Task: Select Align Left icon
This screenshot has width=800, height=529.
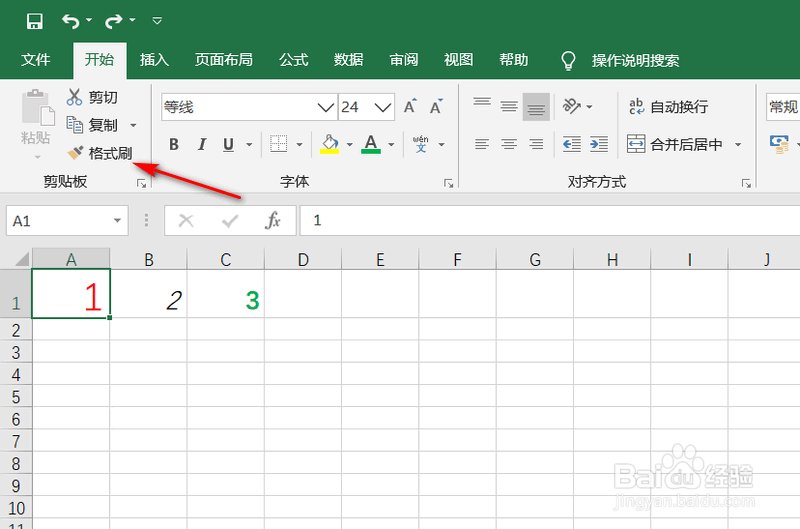Action: tap(482, 144)
